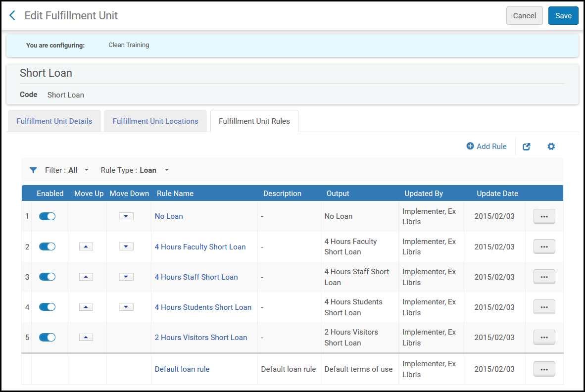This screenshot has height=392, width=585.
Task: Switch to Fulfillment Unit Details tab
Action: click(x=54, y=121)
